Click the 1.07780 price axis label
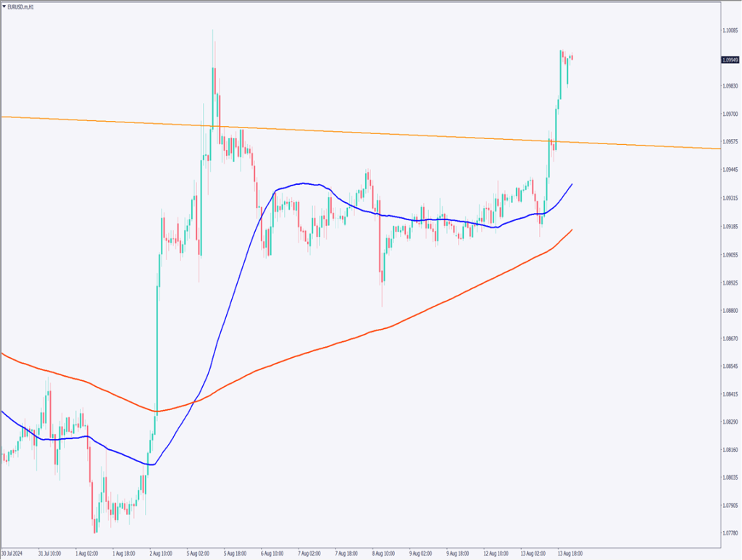 point(730,534)
